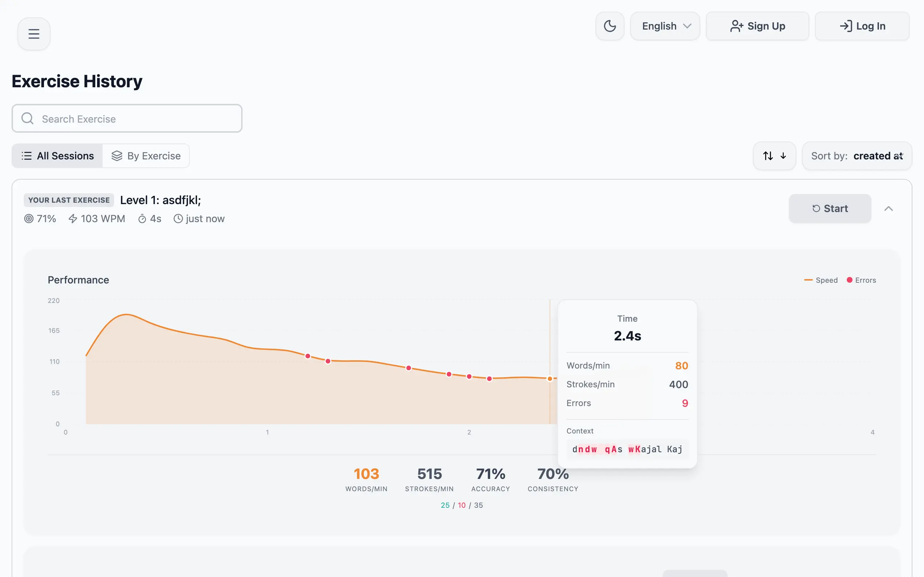Toggle the Speed legend on the Performance chart
The width and height of the screenshot is (924, 577).
(821, 280)
